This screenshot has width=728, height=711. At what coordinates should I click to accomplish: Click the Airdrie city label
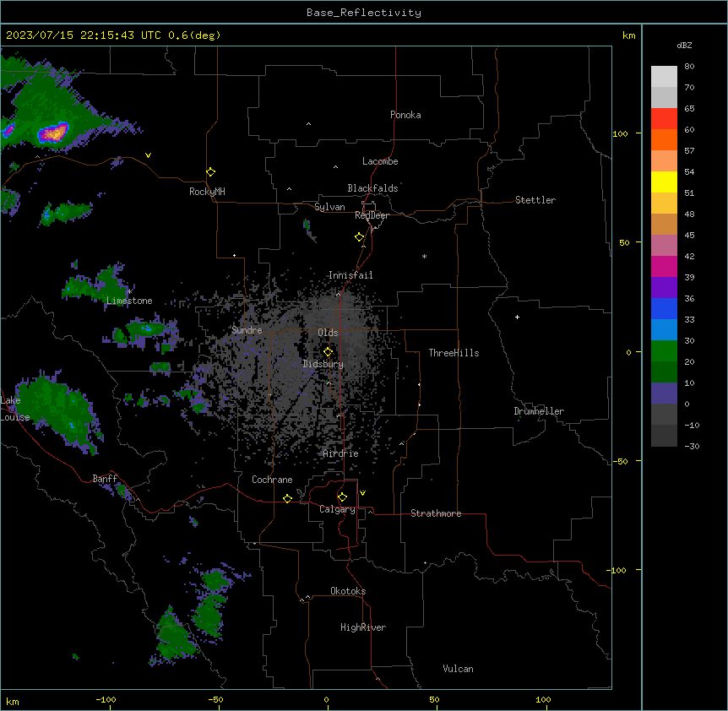[x=340, y=453]
